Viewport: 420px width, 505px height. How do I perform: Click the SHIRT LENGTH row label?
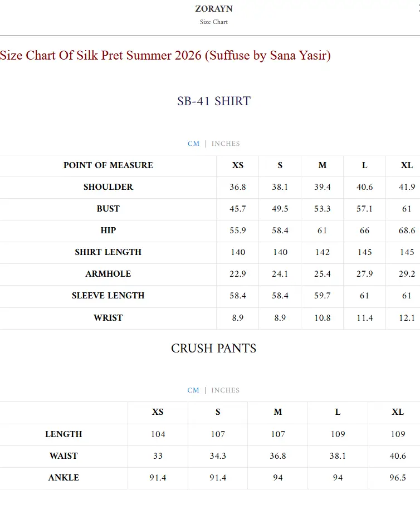point(108,252)
